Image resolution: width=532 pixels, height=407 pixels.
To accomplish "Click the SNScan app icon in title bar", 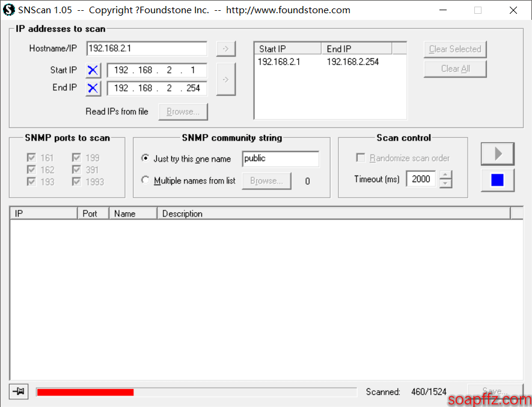I will click(x=9, y=10).
